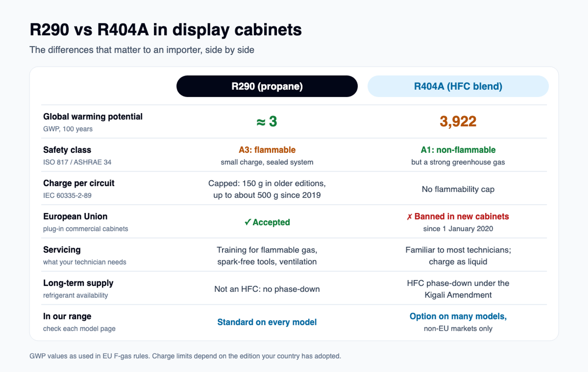
Task: Open the 'Standard on every model' link
Action: click(267, 322)
